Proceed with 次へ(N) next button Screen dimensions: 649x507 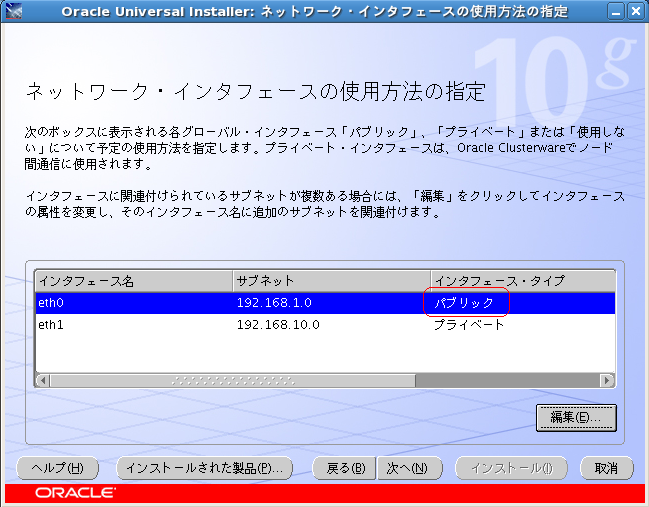(409, 468)
